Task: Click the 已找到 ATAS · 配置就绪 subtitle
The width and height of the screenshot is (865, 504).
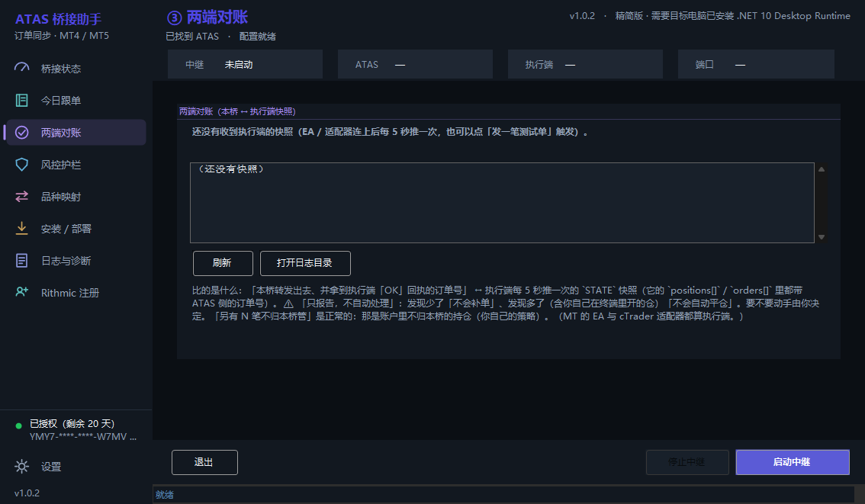Action: coord(220,37)
